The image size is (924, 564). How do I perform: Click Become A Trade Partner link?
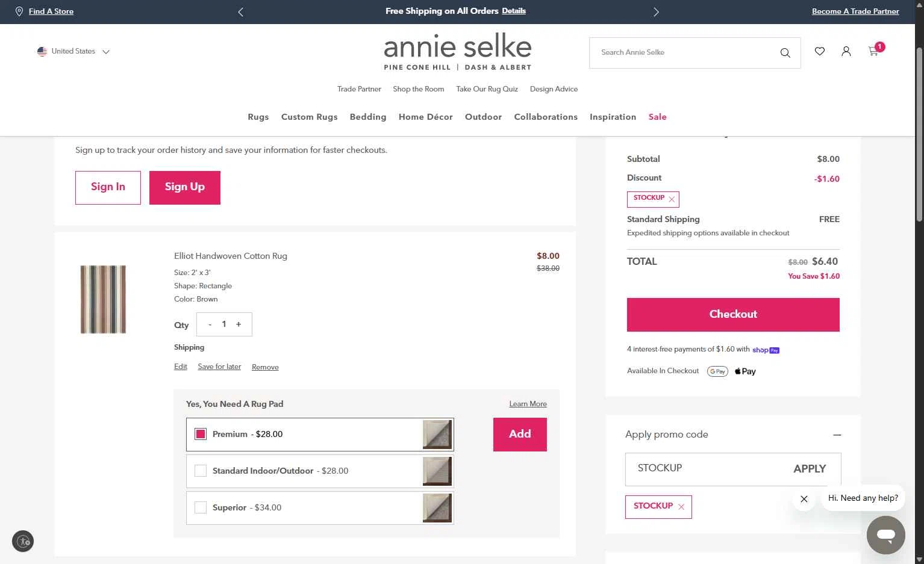tap(855, 11)
